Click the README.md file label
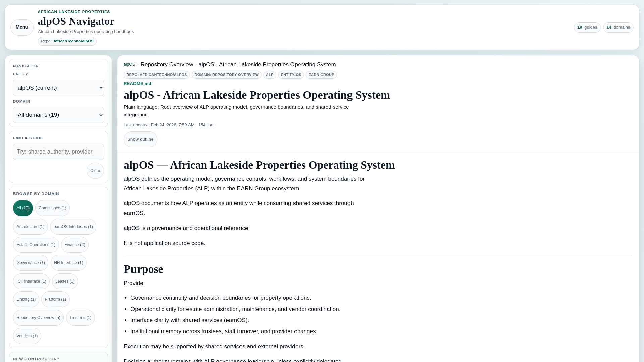644x362 pixels. [138, 84]
